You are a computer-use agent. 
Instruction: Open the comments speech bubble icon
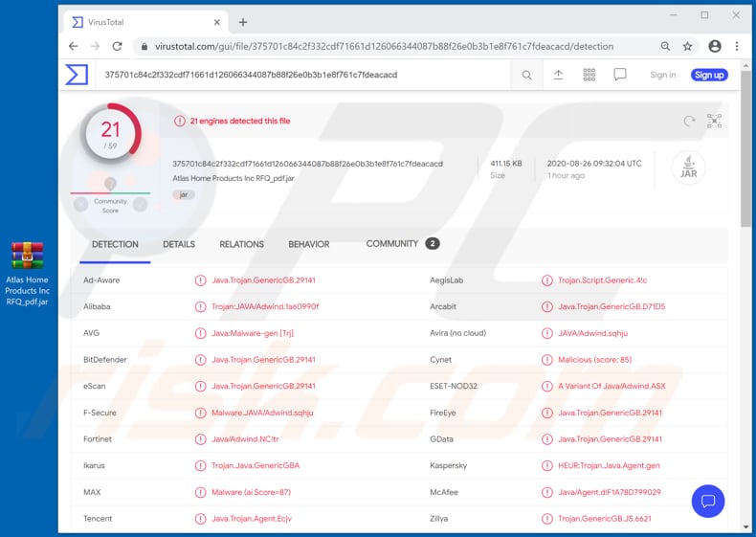coord(620,75)
